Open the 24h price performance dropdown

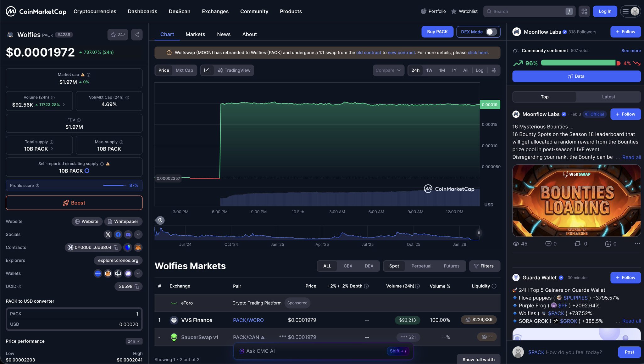click(134, 341)
